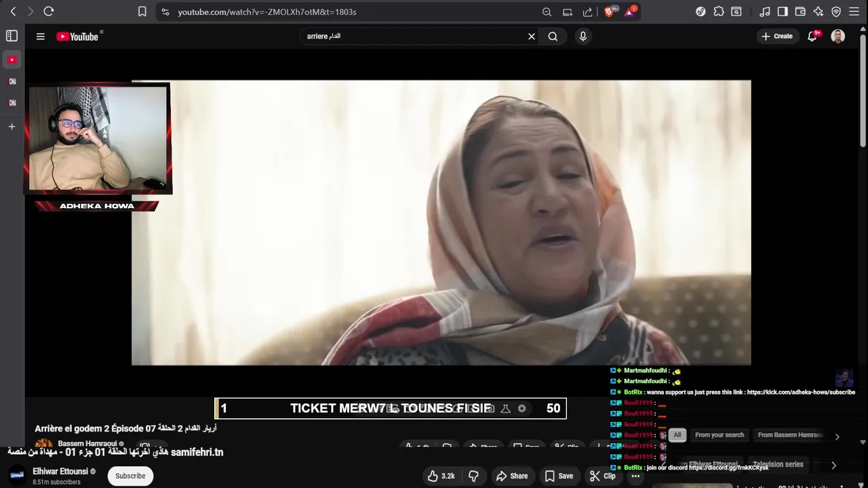Screen dimensions: 868x488
Task: Open site settings icon beside the URL
Action: tap(165, 12)
